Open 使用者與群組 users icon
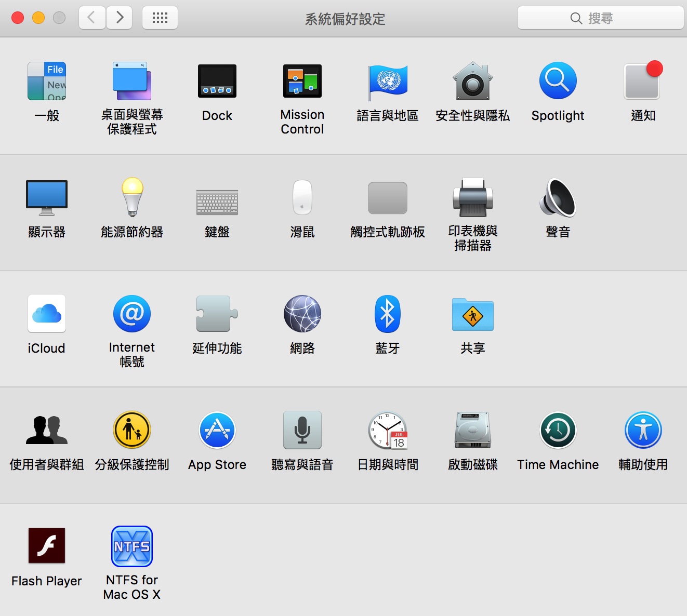Image resolution: width=687 pixels, height=616 pixels. (x=47, y=430)
